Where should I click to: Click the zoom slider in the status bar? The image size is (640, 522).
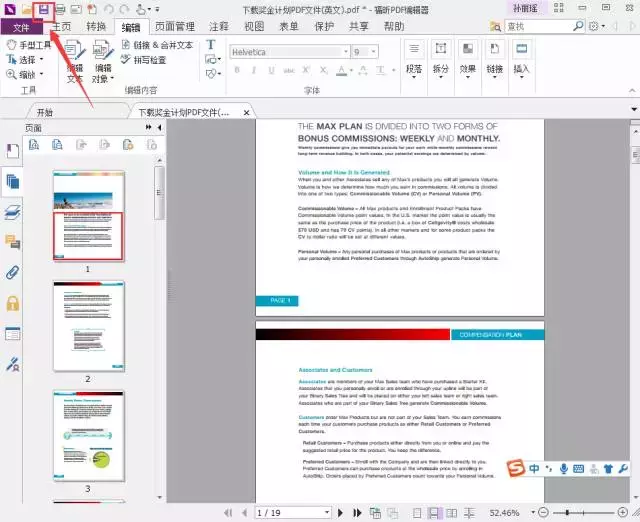[583, 513]
